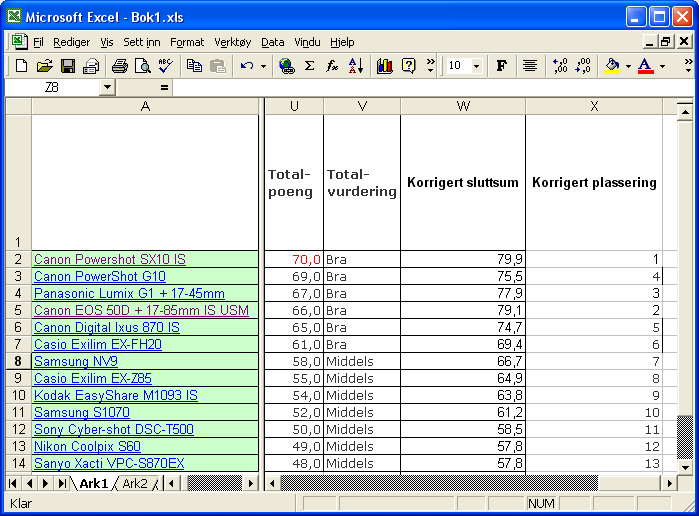Expand more formatting toolbar buttons chevron
The height and width of the screenshot is (516, 699).
688,66
